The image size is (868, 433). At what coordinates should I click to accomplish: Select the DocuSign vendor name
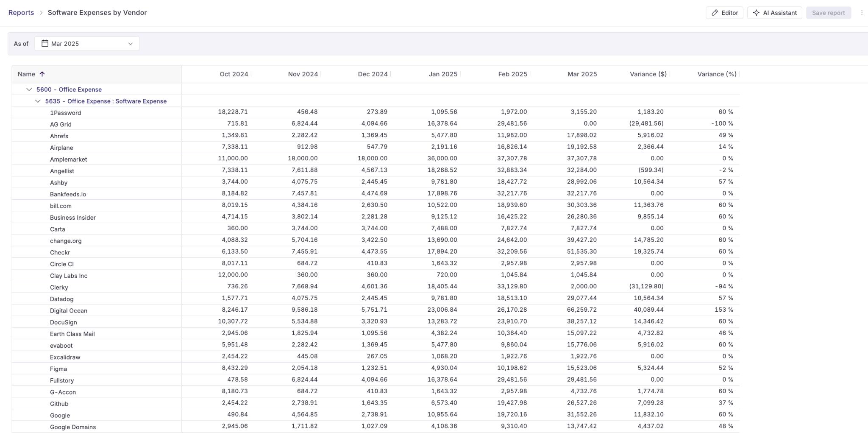pos(64,322)
